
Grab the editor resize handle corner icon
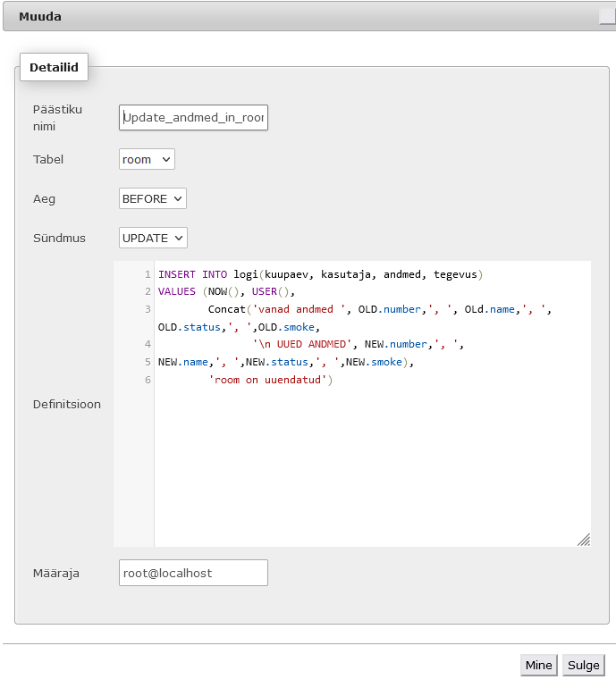(x=584, y=540)
